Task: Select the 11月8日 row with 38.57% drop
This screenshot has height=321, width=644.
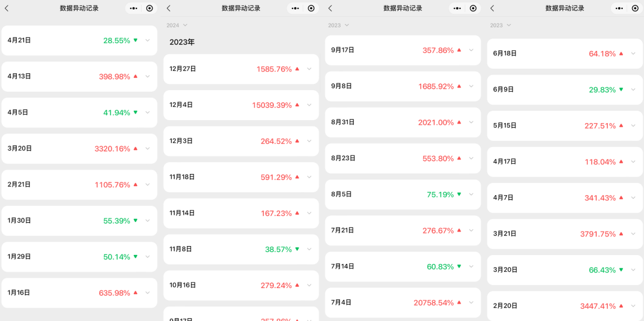Action: click(x=241, y=249)
